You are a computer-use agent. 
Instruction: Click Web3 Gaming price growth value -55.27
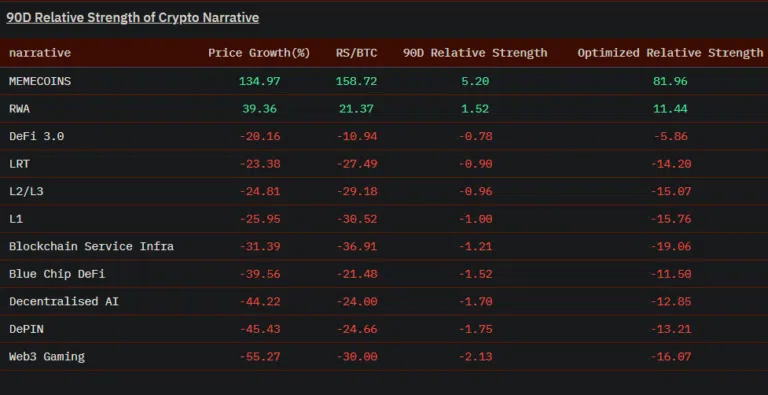coord(260,357)
